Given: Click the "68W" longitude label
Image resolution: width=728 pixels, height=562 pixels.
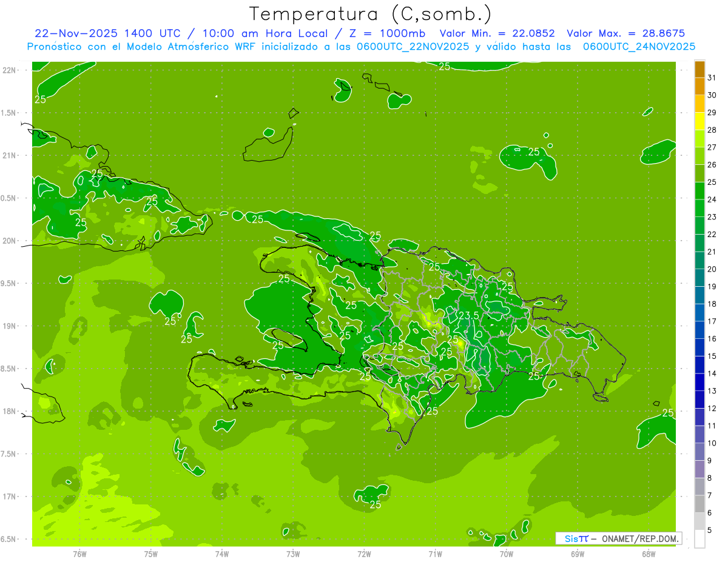Looking at the screenshot, I should (649, 554).
